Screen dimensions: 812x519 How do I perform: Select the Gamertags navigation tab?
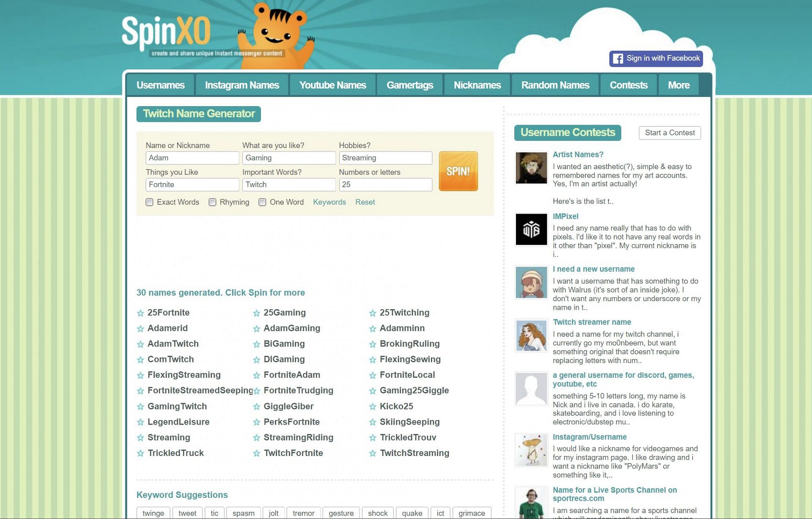pyautogui.click(x=410, y=85)
